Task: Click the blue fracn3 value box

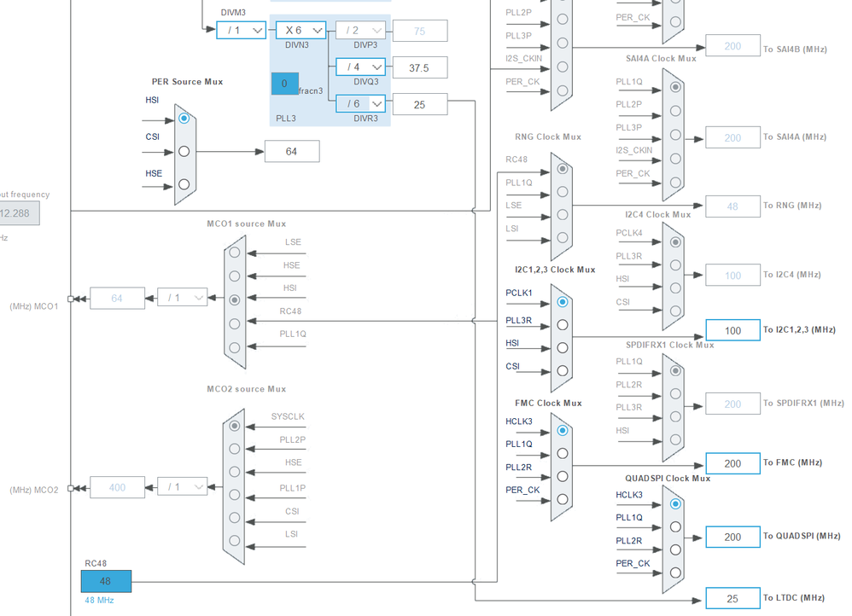Action: pyautogui.click(x=285, y=84)
